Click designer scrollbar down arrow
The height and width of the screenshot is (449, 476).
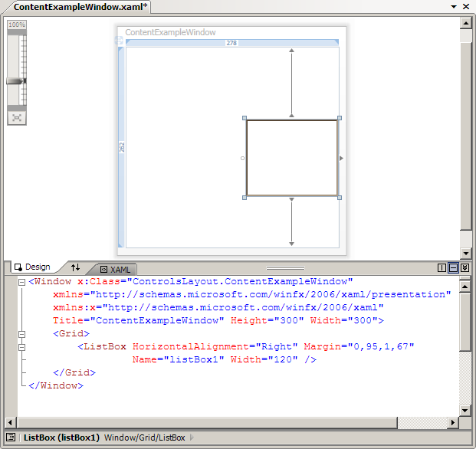466,252
